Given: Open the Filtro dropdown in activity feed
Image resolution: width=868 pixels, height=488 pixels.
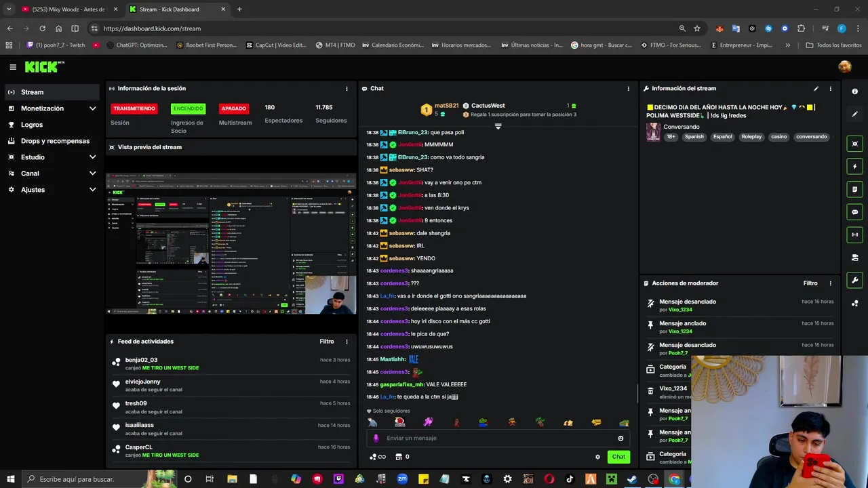Looking at the screenshot, I should (327, 342).
